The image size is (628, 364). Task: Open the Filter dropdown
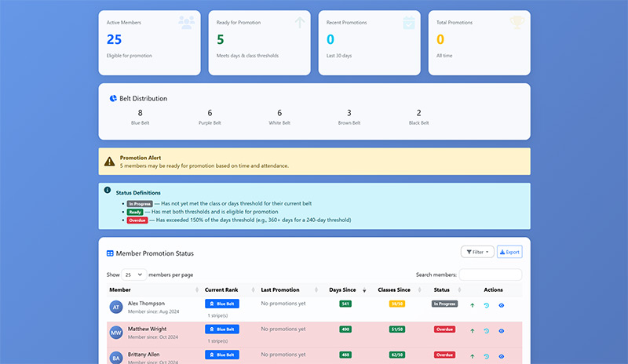coord(476,252)
